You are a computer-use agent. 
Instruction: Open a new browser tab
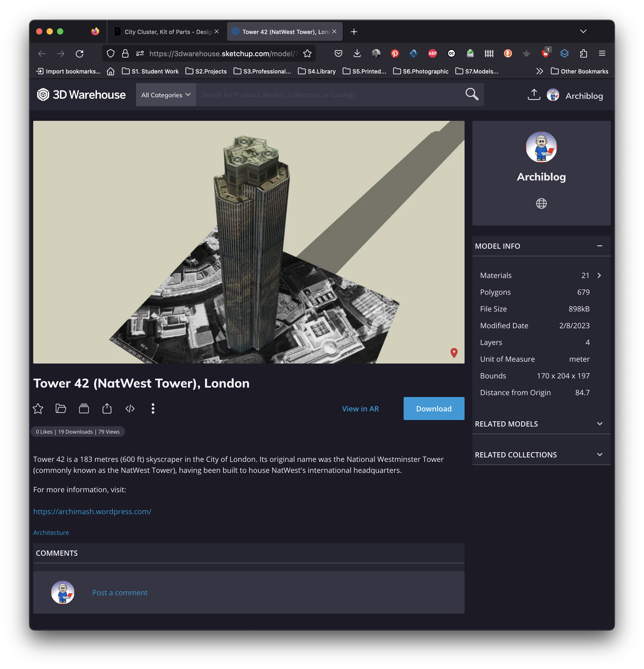[x=354, y=32]
